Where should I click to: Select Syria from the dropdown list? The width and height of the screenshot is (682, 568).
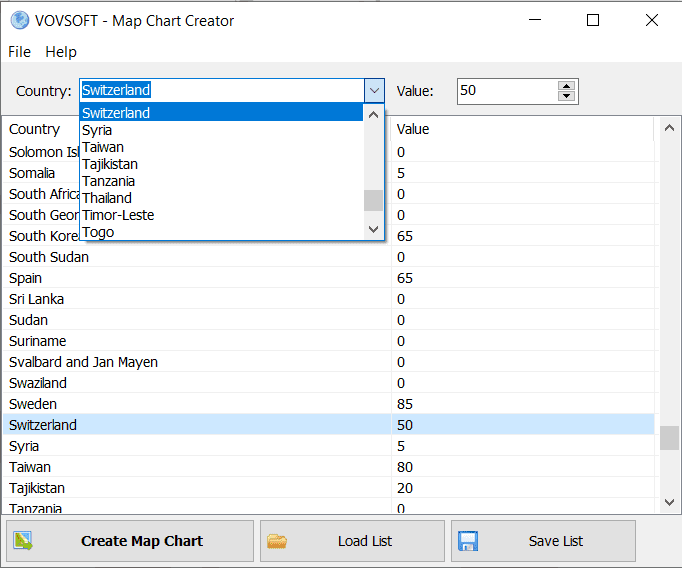click(97, 130)
